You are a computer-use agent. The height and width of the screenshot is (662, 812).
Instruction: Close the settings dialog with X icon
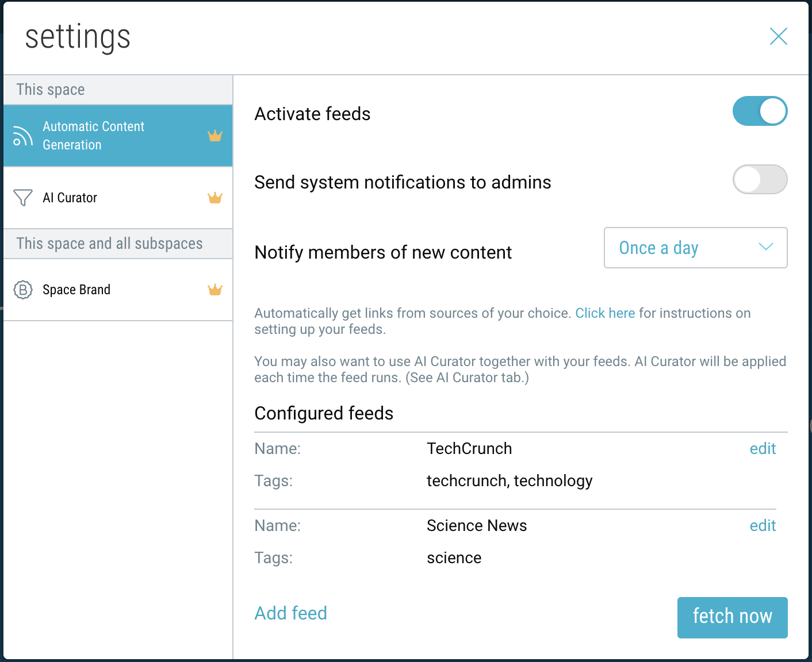(778, 36)
